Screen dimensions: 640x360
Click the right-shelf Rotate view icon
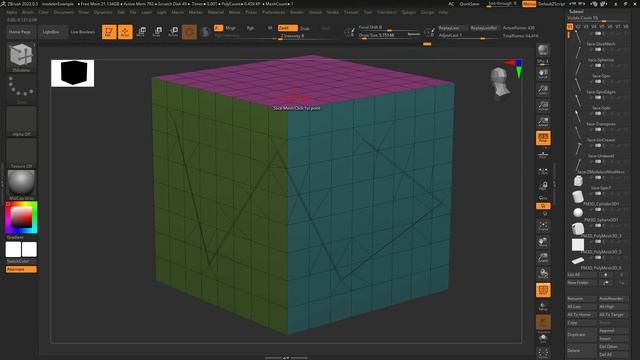543,273
